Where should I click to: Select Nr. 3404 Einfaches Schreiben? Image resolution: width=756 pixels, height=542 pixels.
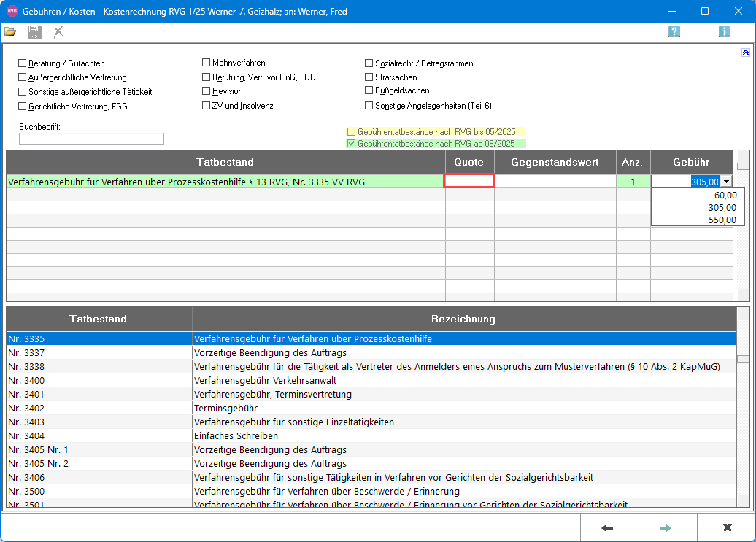[x=371, y=436]
